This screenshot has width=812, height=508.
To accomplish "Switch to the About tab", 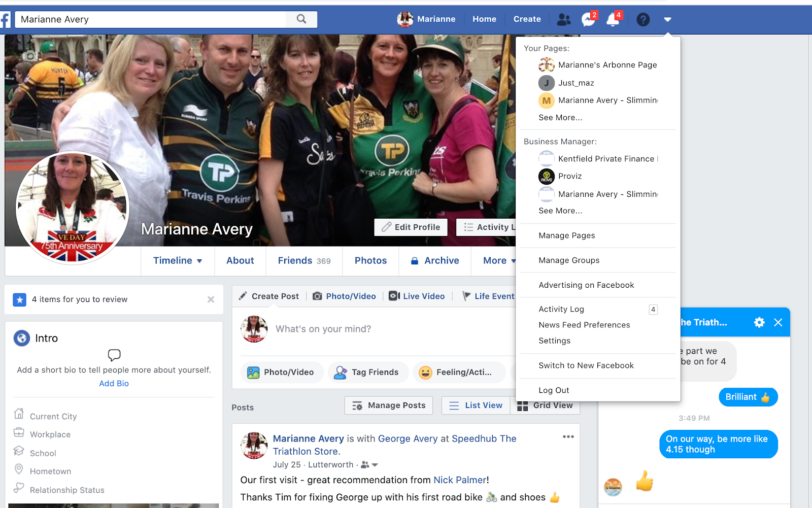I will [240, 261].
